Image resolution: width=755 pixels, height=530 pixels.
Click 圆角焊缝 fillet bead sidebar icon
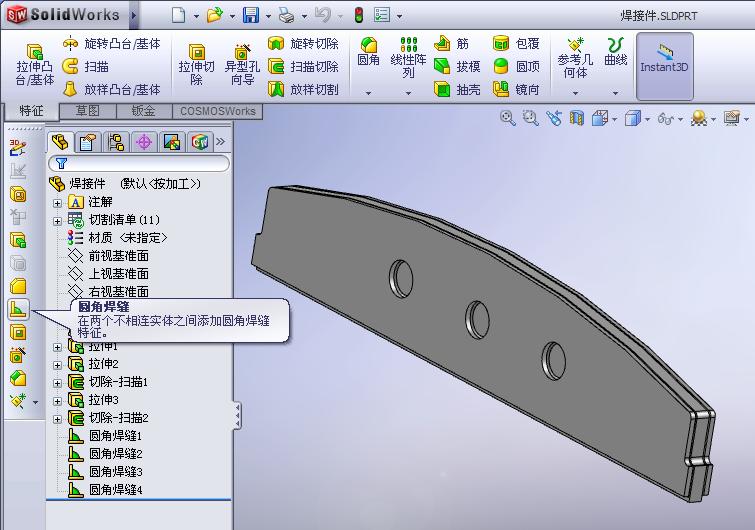pyautogui.click(x=18, y=309)
